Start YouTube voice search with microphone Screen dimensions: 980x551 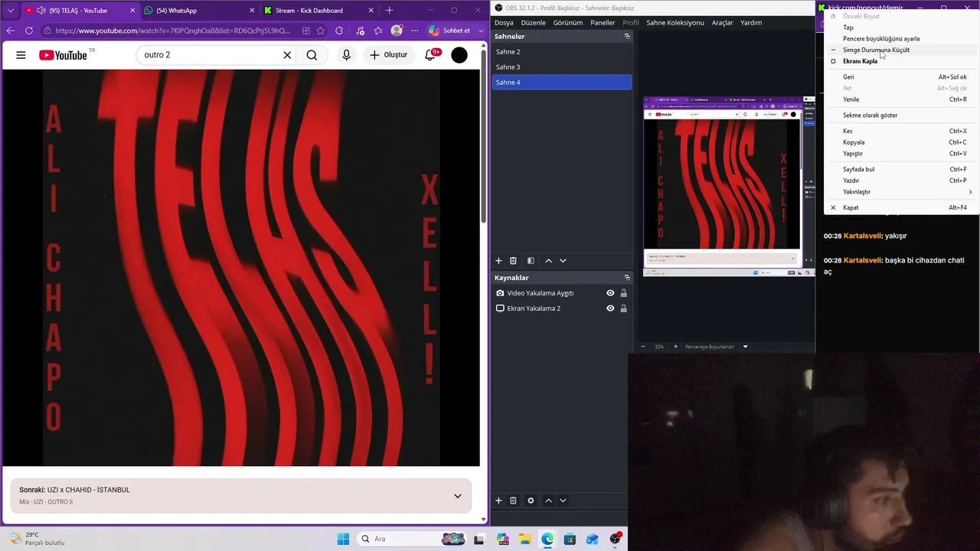pos(346,55)
